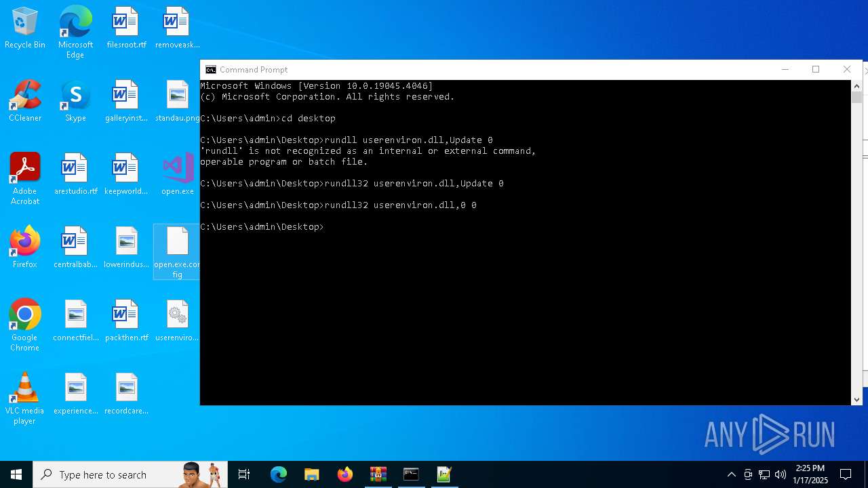Viewport: 868px width, 488px height.
Task: Select the connectfiel image file icon
Action: pos(75,321)
